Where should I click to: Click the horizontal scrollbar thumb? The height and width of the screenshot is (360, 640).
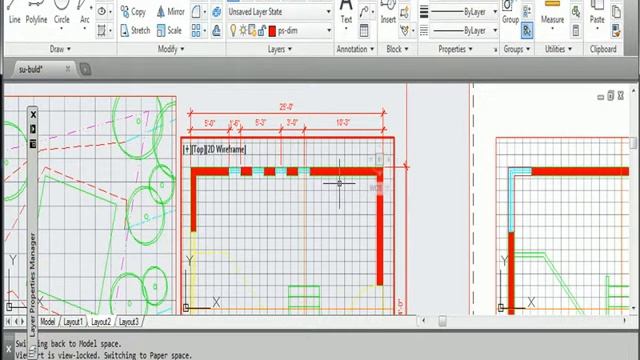point(442,321)
